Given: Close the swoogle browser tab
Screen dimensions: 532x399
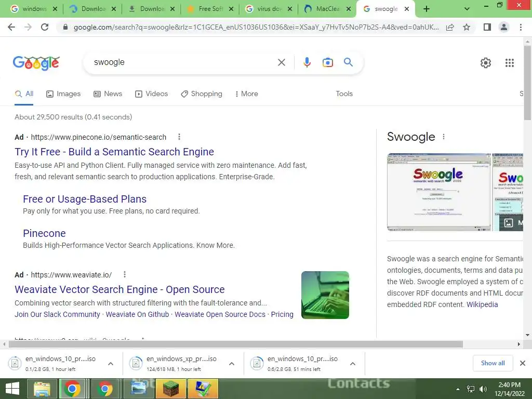Looking at the screenshot, I should pyautogui.click(x=407, y=9).
